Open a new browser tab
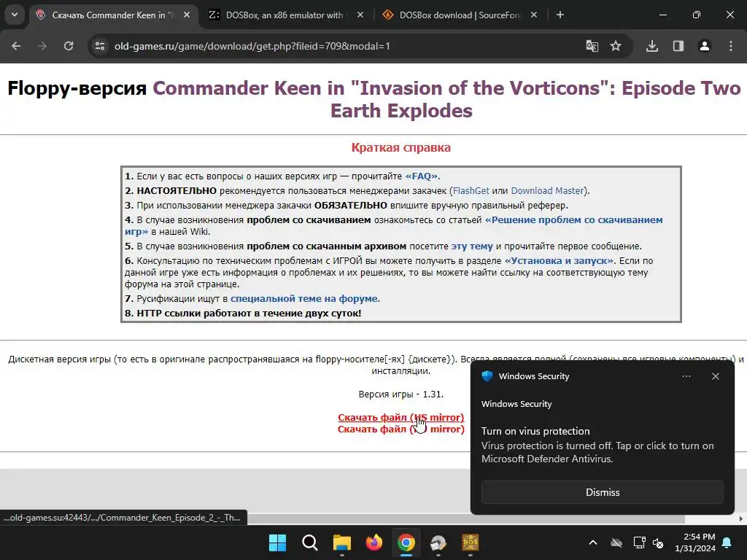Viewport: 747px width, 560px height. [x=560, y=15]
